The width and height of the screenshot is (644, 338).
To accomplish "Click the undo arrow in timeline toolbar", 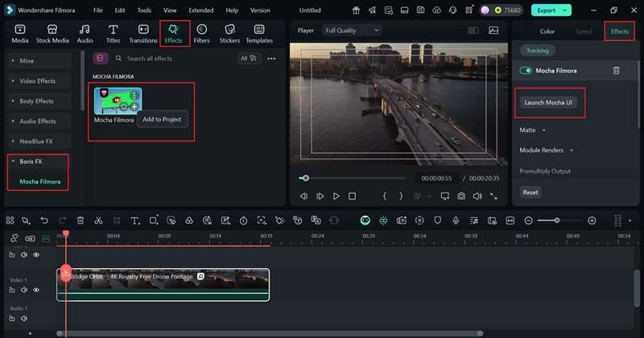I will 44,221.
